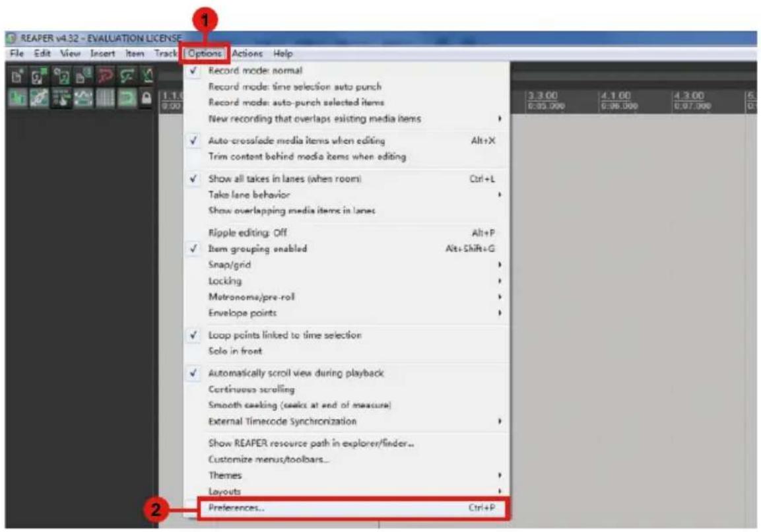Open the Insert menu
761x532 pixels.
103,53
